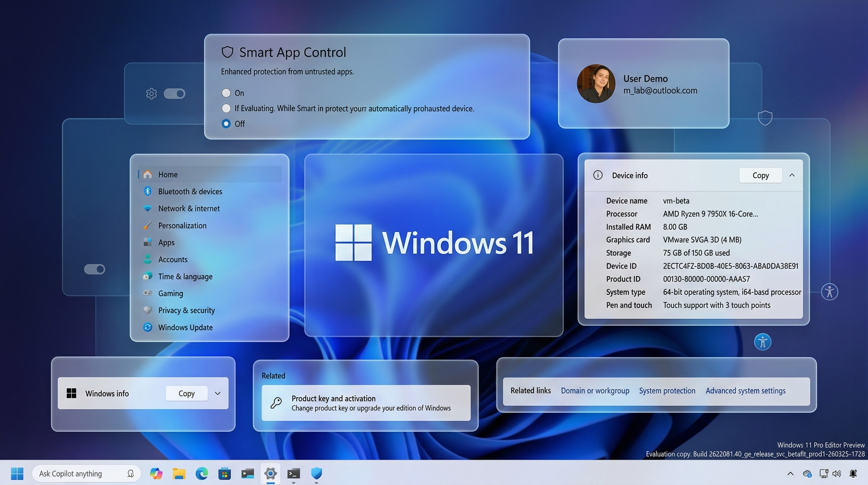Show hidden icons in the system tray
868x485 pixels.
pyautogui.click(x=790, y=473)
